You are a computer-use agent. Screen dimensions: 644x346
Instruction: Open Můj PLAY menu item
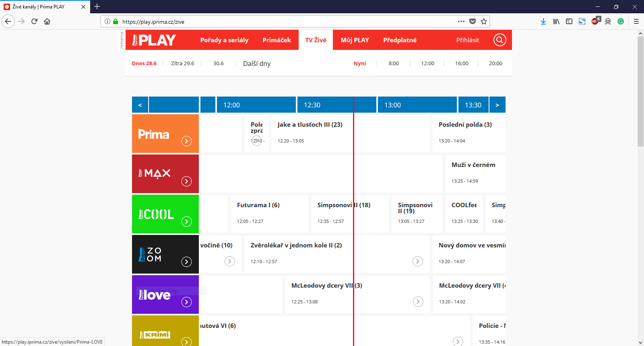355,40
